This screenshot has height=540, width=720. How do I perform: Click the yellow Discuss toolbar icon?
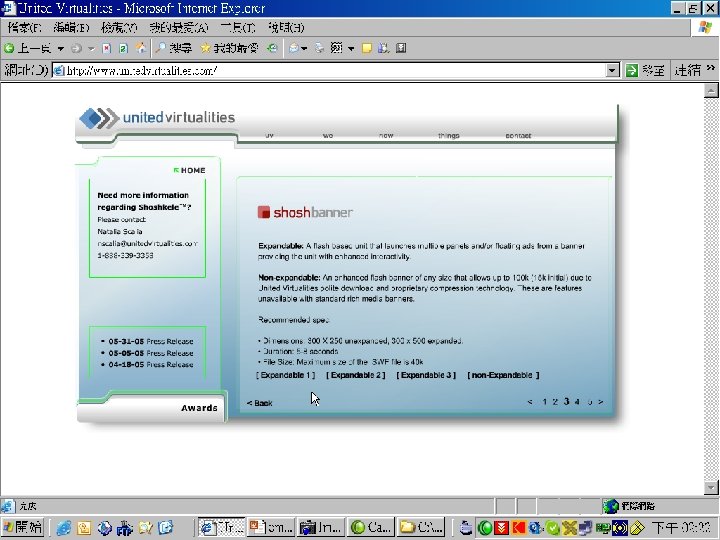pyautogui.click(x=366, y=48)
